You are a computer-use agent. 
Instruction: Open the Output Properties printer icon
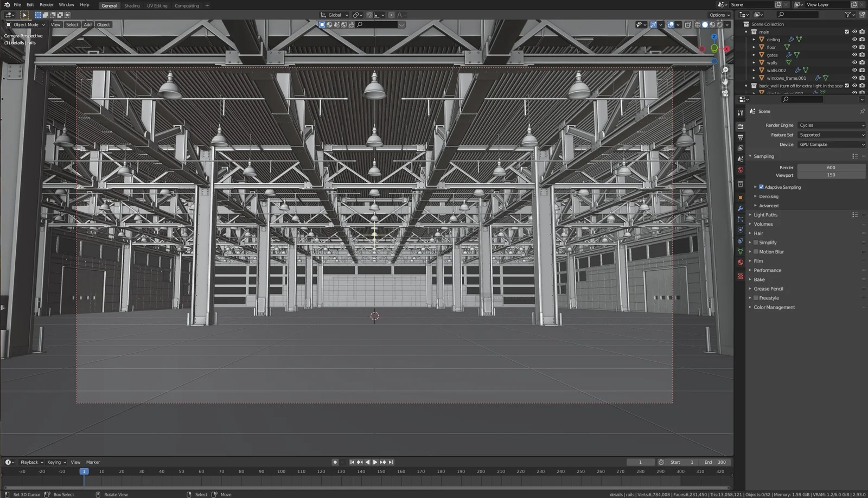pos(741,138)
